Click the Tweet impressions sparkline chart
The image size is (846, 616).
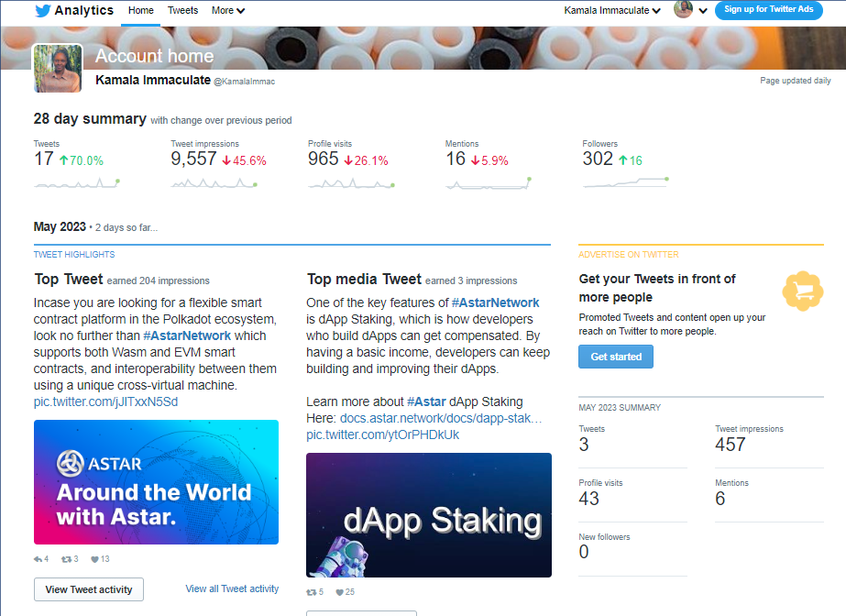coord(213,182)
